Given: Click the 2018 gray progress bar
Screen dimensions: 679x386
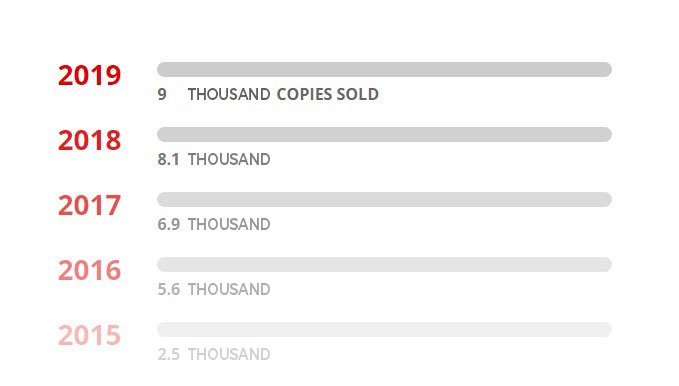Looking at the screenshot, I should (x=385, y=135).
